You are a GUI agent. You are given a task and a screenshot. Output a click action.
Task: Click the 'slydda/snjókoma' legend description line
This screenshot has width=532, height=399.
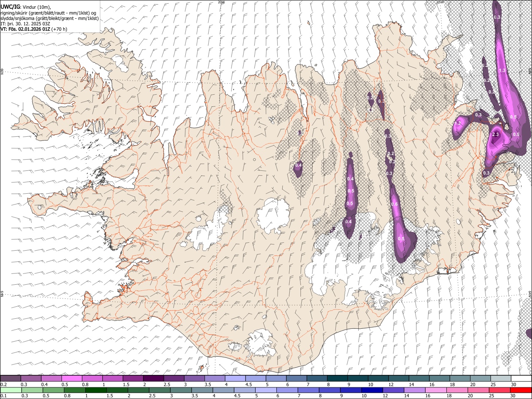tap(49, 18)
